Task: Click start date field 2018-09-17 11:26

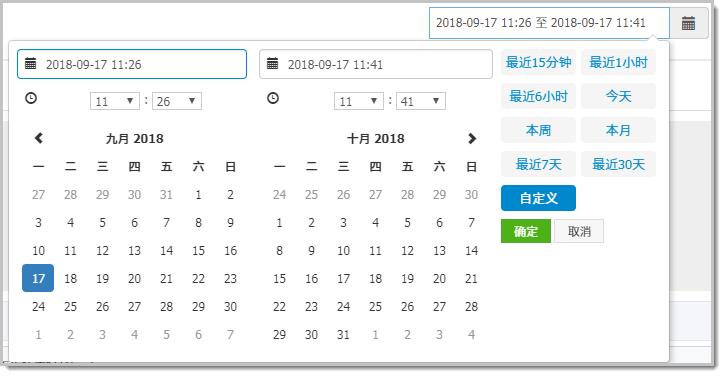Action: tap(132, 64)
